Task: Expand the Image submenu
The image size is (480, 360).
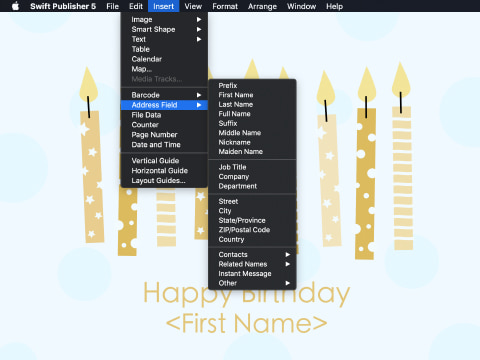Action: (164, 20)
